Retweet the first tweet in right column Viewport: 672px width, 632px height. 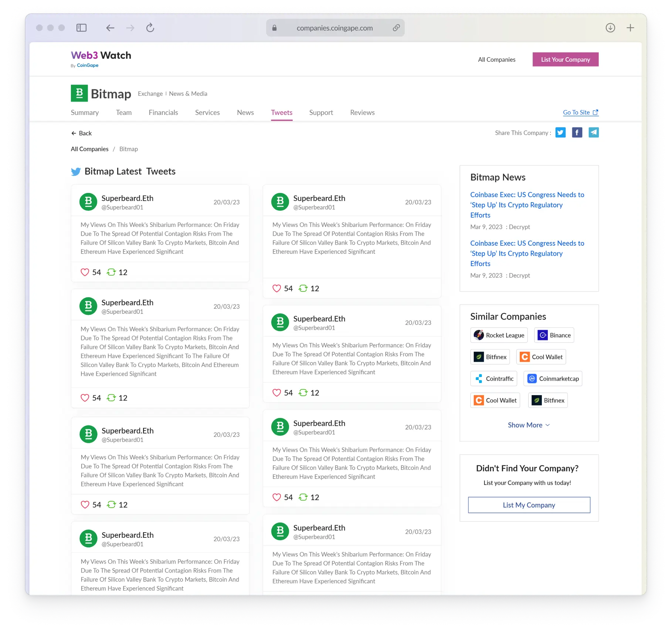(x=303, y=288)
